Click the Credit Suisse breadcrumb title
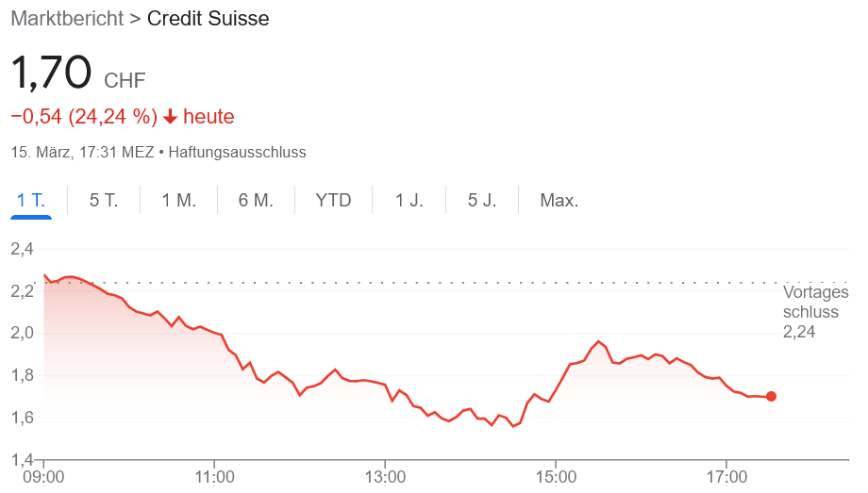The image size is (868, 493). tap(208, 19)
